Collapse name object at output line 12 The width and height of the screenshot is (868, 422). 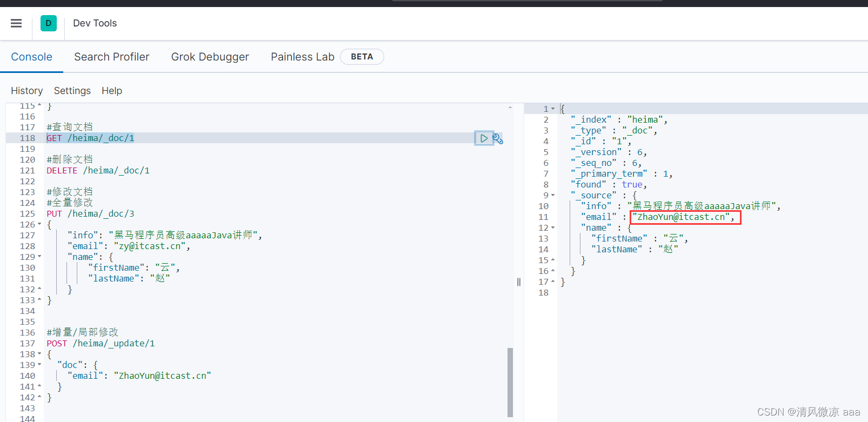[553, 227]
